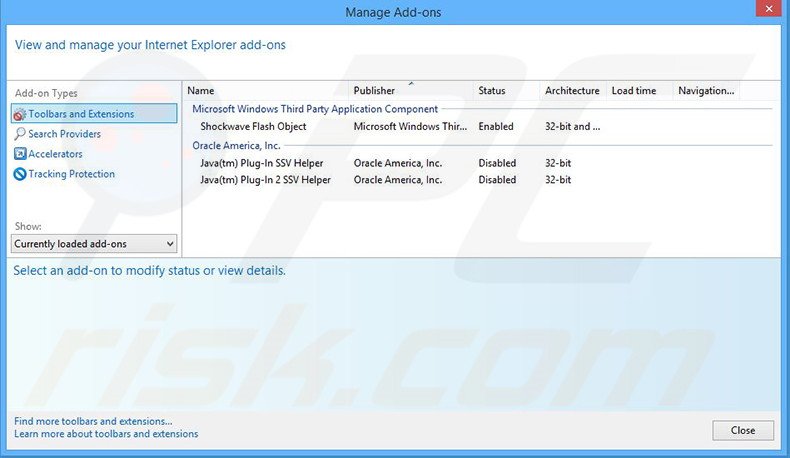Click the Enabled status of Shockwave Flash
This screenshot has height=458, width=790.
(496, 126)
